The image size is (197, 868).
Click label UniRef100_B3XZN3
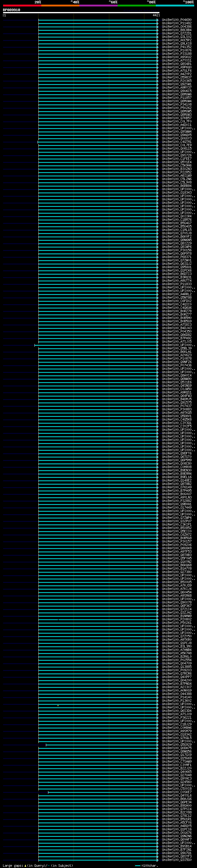point(176,169)
